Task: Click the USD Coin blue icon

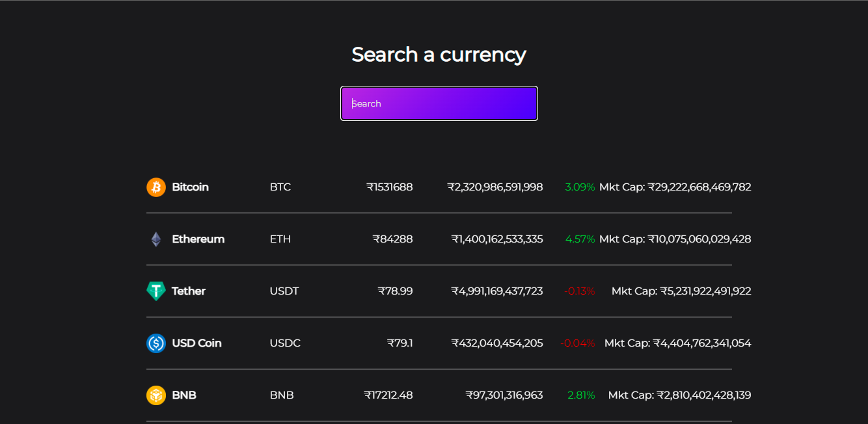Action: (x=156, y=343)
